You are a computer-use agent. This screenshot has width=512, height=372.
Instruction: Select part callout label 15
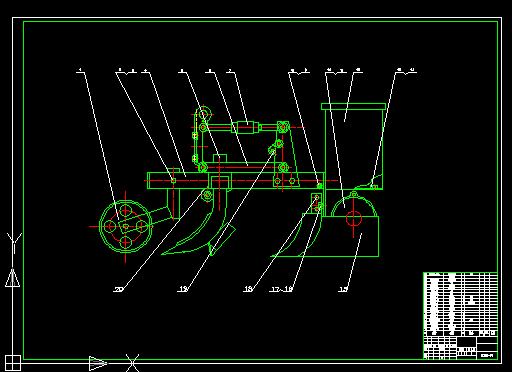[x=343, y=289]
